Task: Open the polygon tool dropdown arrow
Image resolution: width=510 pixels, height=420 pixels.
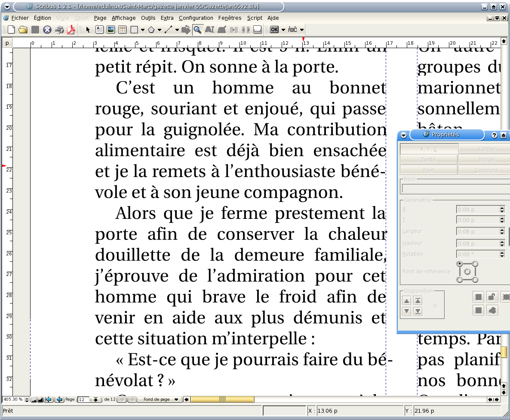Action: tap(160, 30)
